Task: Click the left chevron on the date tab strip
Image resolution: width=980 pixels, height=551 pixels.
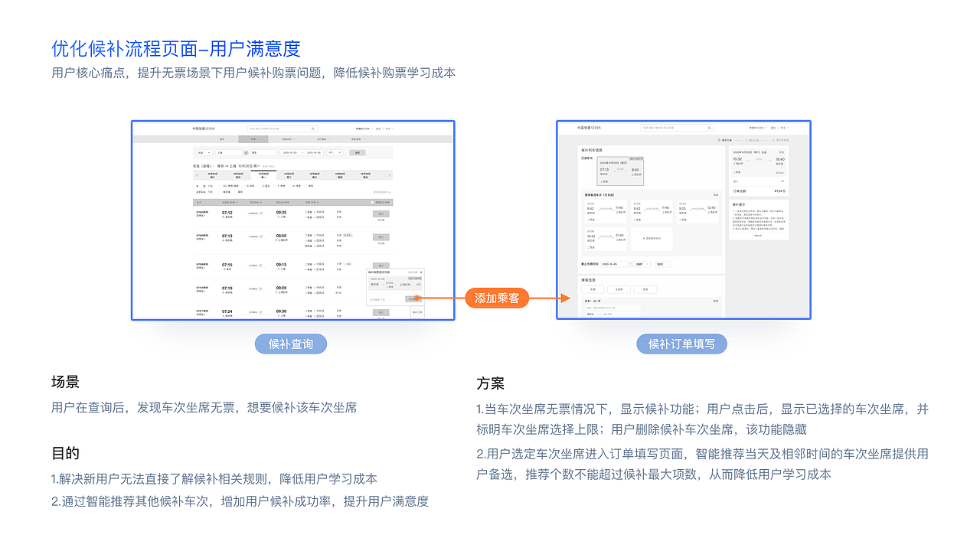Action: tap(197, 174)
